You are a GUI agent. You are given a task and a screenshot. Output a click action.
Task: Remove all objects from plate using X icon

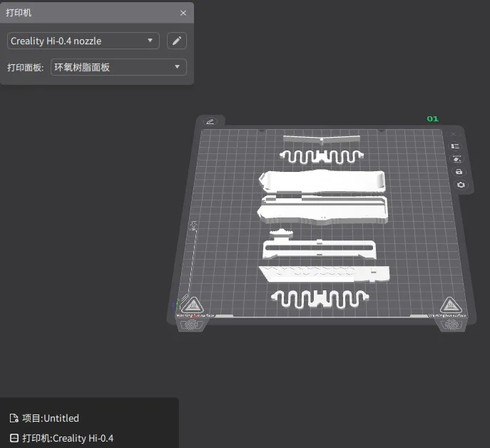[x=454, y=134]
